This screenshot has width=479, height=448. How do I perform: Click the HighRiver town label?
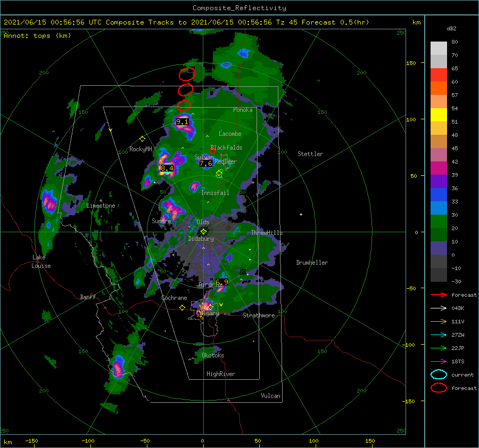coord(221,374)
